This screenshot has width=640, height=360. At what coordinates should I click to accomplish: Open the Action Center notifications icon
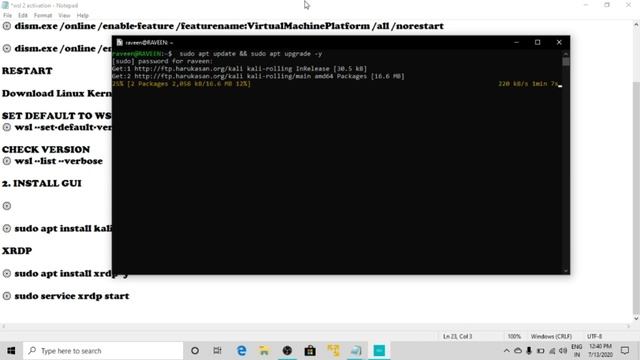click(x=625, y=351)
